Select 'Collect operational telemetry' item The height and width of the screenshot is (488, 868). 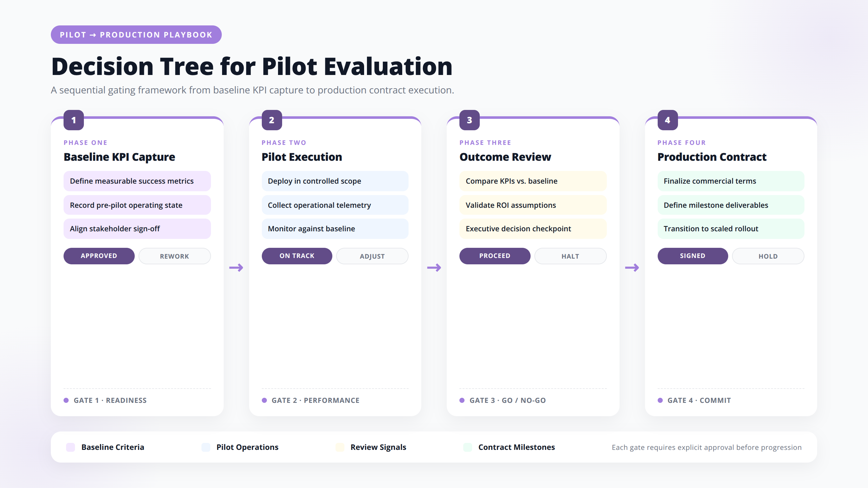[x=335, y=205]
